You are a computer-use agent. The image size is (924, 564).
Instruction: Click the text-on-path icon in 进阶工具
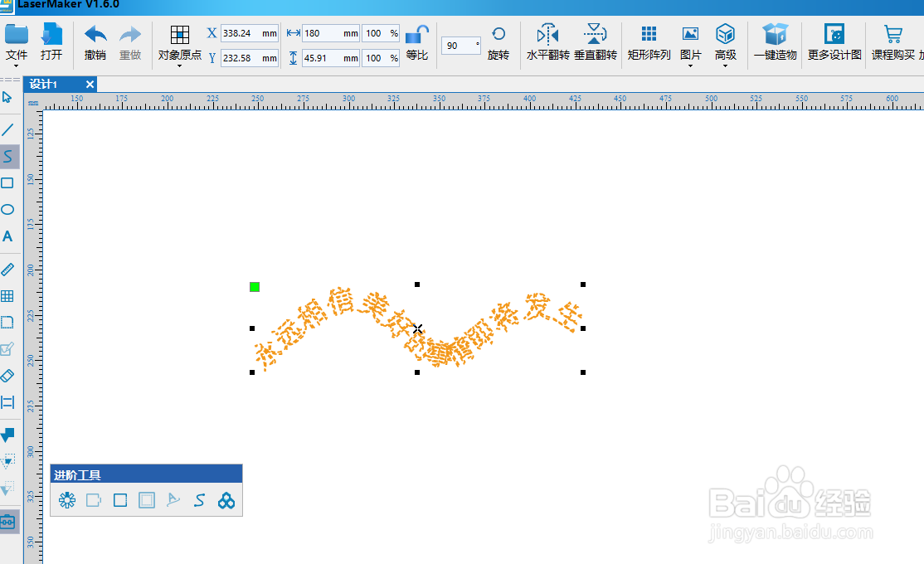173,500
